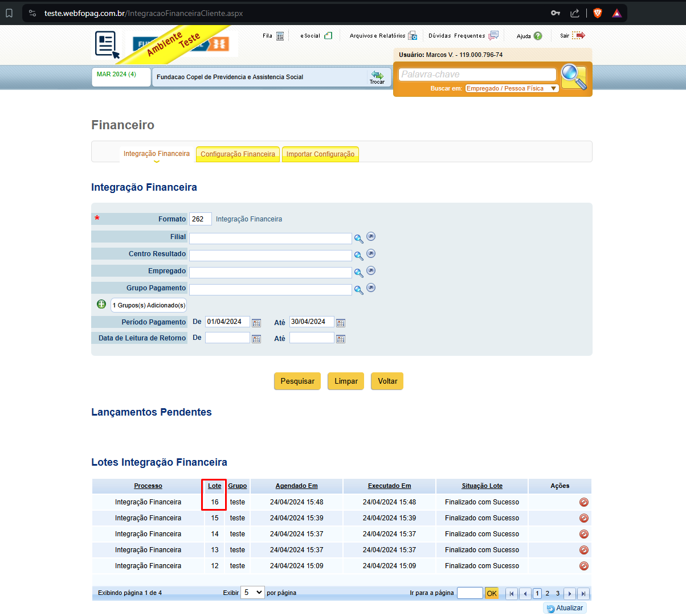The height and width of the screenshot is (616, 686).
Task: Click the Sair logout arrow icon
Action: tap(579, 35)
